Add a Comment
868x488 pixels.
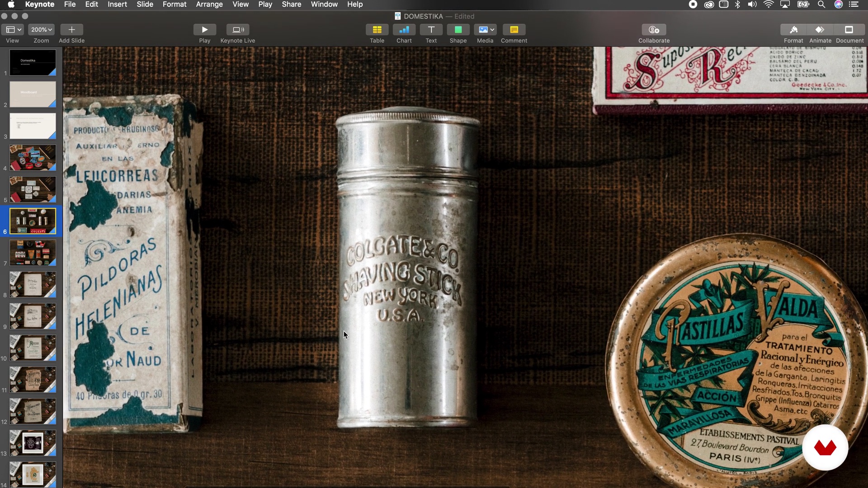514,30
